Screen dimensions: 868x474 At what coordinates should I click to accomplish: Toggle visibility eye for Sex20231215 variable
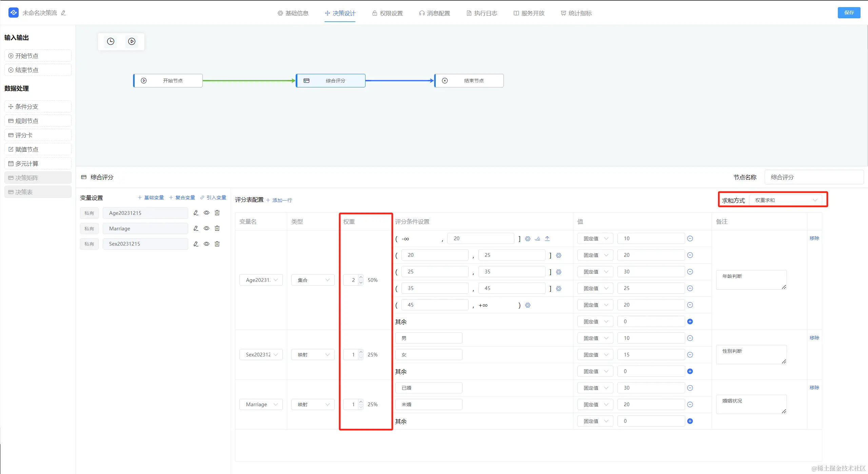tap(206, 244)
